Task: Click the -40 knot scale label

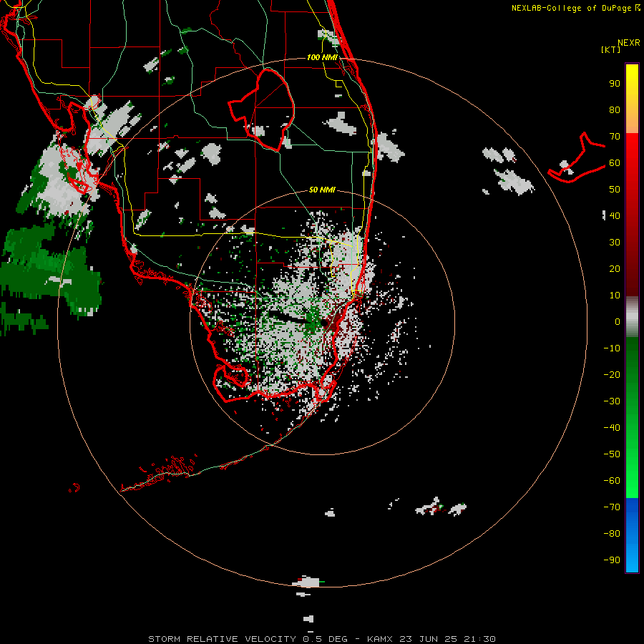Action: pyautogui.click(x=612, y=428)
